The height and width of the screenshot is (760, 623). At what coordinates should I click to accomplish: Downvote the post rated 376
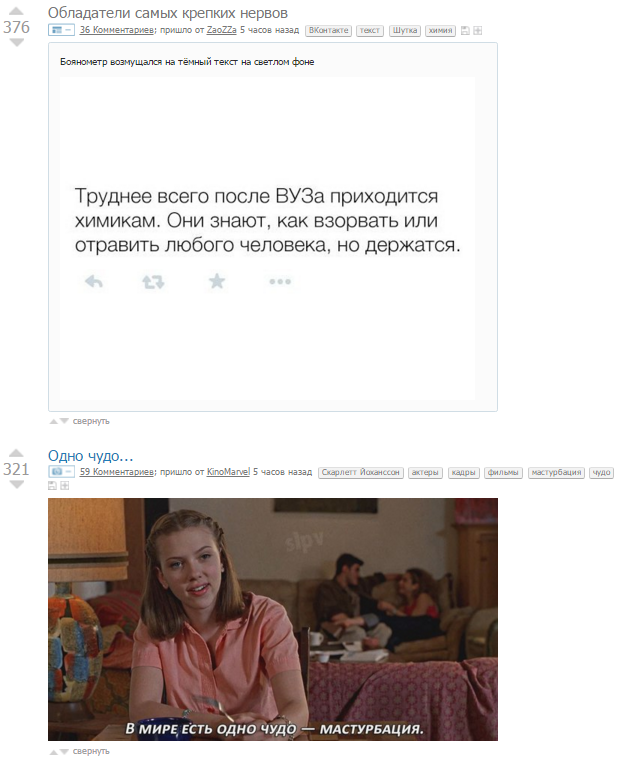pyautogui.click(x=16, y=43)
